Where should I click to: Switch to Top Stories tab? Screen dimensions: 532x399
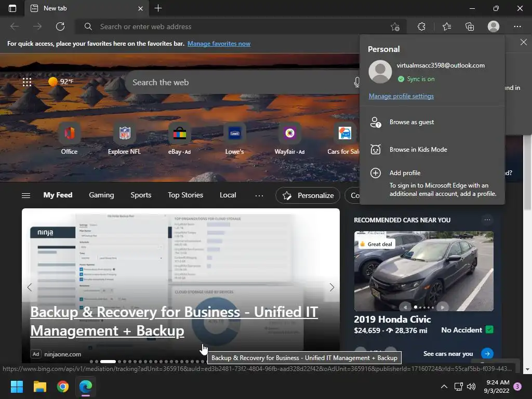pos(185,195)
